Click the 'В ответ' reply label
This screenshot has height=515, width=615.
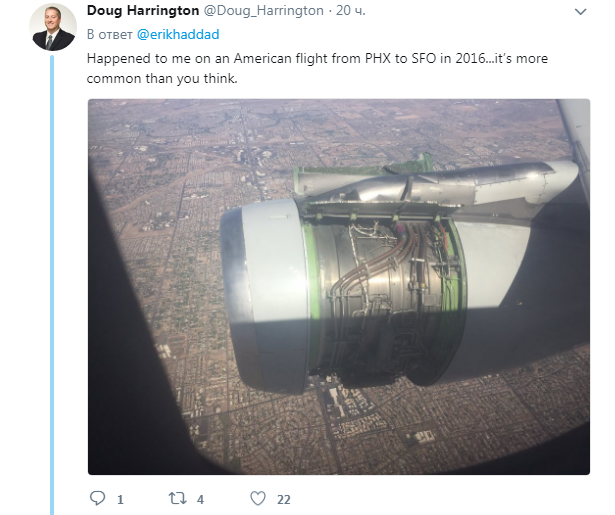click(x=109, y=35)
